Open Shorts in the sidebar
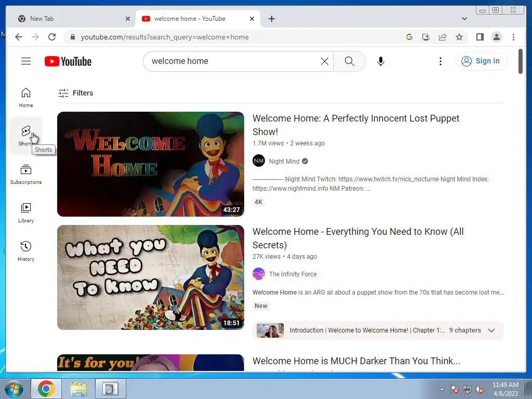Screen dimensions: 532x399 (26, 136)
